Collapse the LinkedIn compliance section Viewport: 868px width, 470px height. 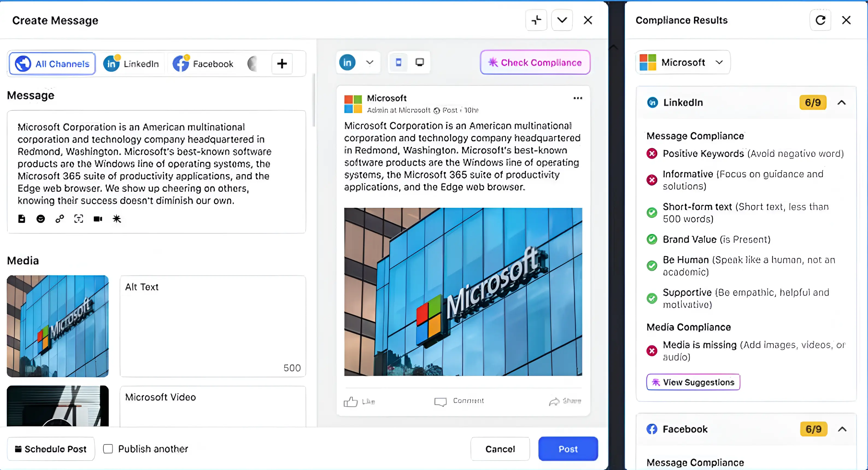point(841,102)
